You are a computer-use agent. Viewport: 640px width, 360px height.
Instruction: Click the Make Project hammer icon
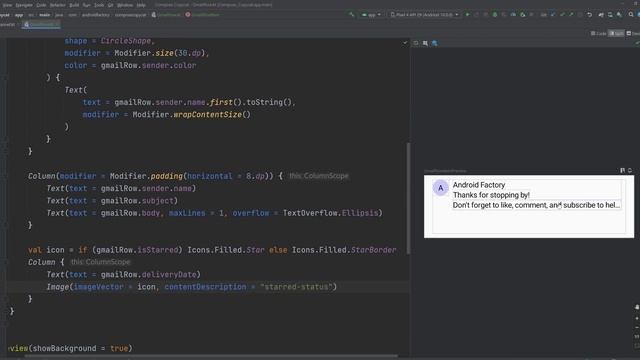tap(351, 15)
